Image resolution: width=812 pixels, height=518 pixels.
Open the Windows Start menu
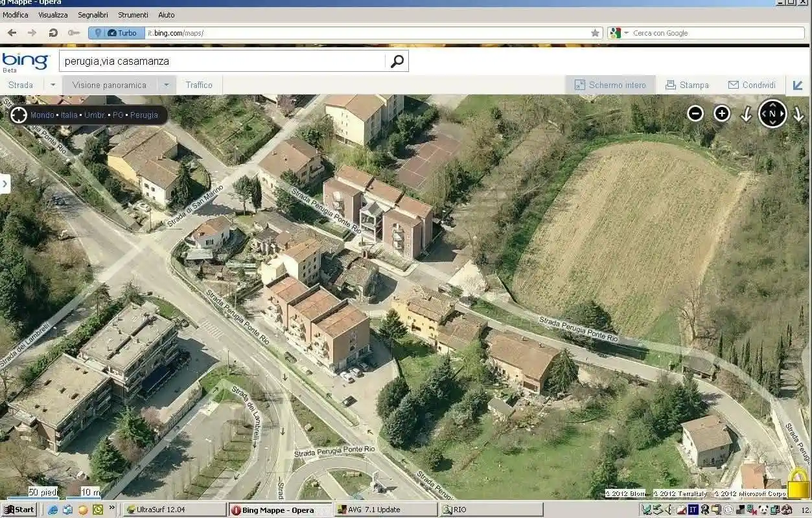19,510
